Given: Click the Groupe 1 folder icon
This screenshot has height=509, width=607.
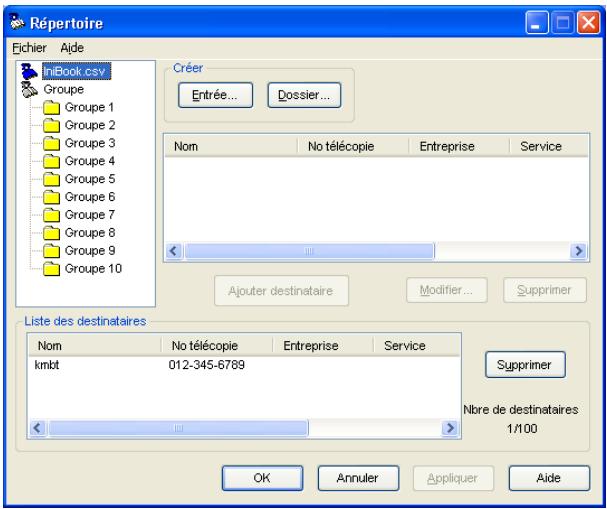Looking at the screenshot, I should pyautogui.click(x=51, y=108).
